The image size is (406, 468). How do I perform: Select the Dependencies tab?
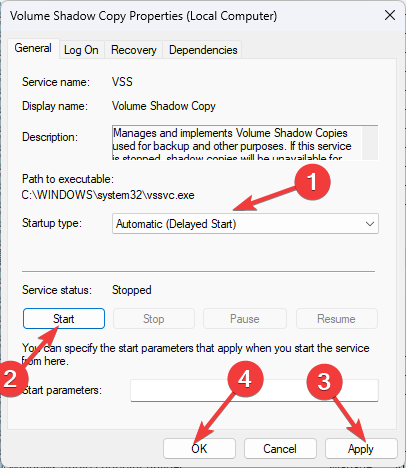pyautogui.click(x=203, y=50)
